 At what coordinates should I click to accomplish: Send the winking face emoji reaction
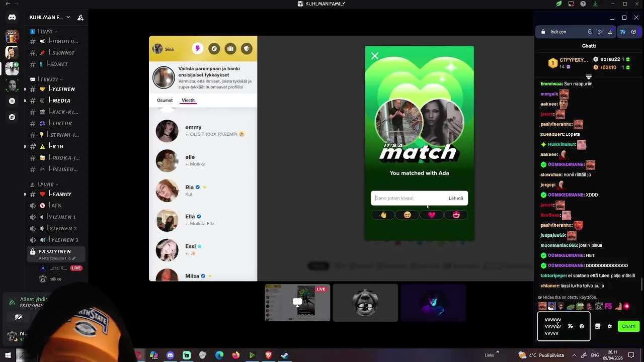[x=407, y=215]
